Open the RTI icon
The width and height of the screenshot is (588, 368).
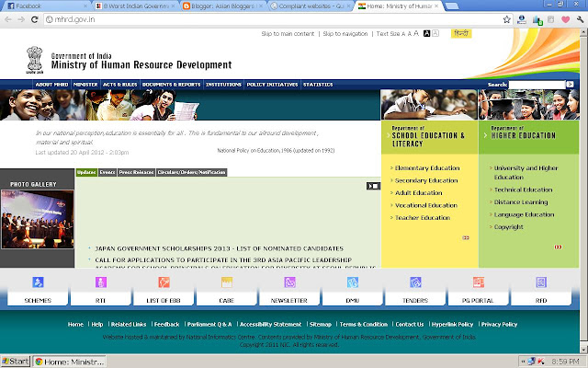[100, 282]
